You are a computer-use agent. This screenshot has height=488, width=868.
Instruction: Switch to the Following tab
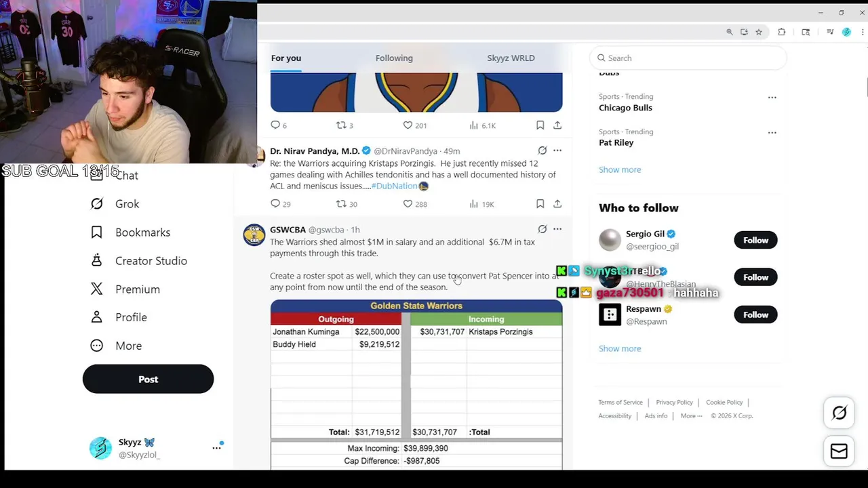pyautogui.click(x=394, y=58)
